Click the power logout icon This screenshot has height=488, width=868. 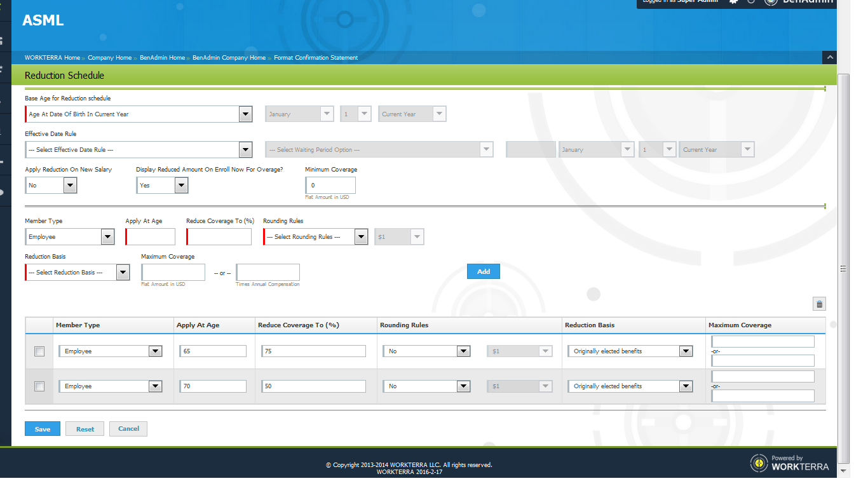click(x=751, y=2)
